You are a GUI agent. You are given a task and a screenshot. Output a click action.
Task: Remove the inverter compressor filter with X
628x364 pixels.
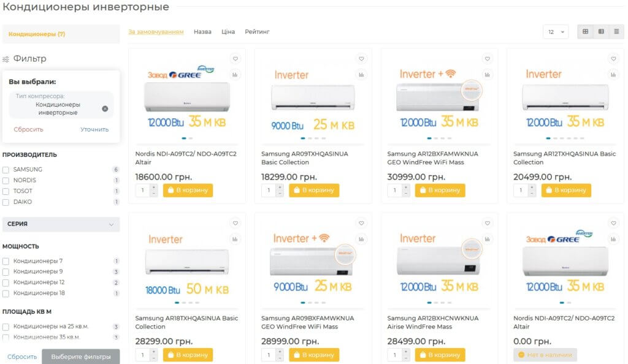(x=105, y=108)
